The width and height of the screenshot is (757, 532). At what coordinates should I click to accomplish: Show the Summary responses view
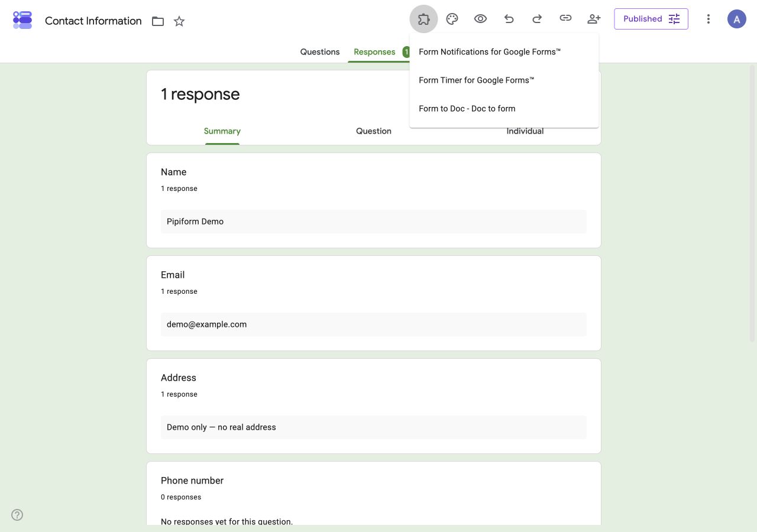pos(222,131)
